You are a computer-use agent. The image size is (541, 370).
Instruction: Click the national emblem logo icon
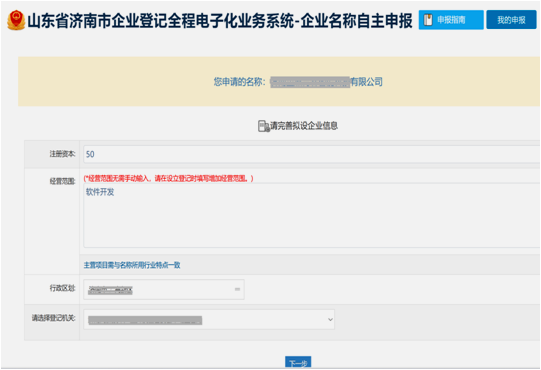16,20
